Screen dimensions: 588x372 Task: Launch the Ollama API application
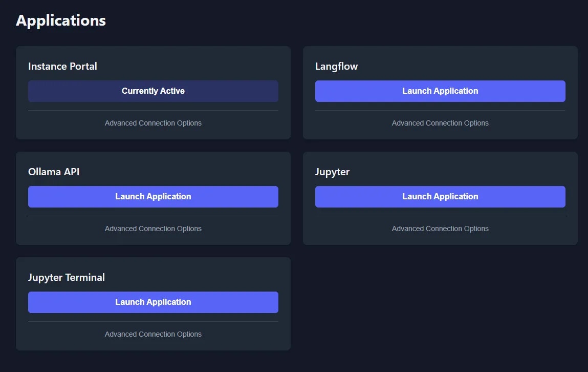(x=153, y=196)
